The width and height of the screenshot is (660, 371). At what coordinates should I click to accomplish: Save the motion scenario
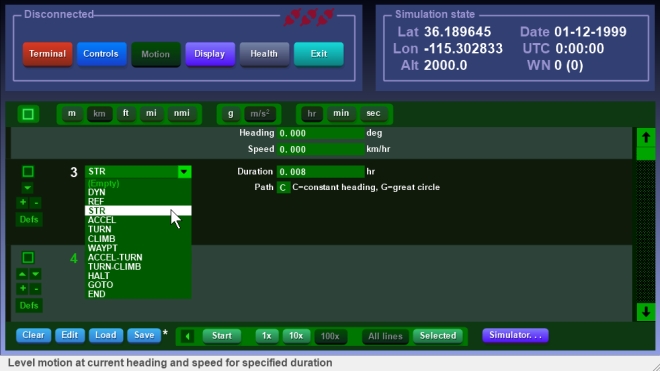[x=144, y=335]
